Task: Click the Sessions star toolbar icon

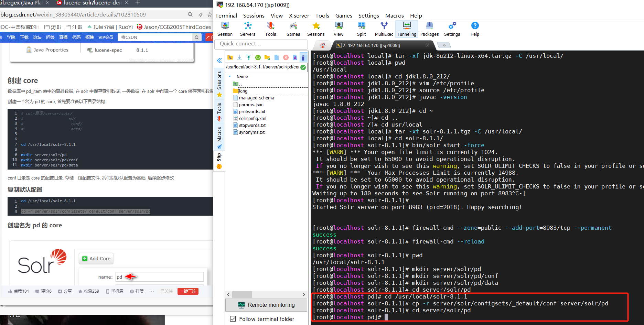Action: pos(316,29)
